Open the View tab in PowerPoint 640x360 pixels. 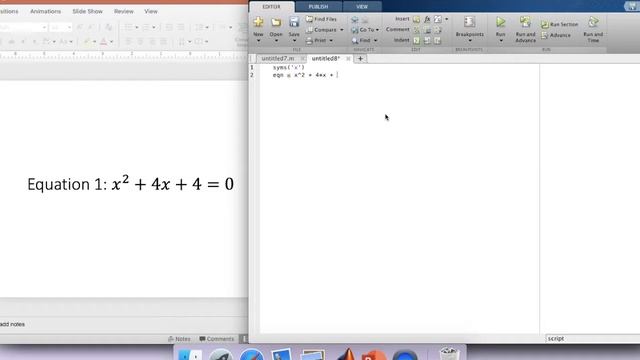(x=151, y=11)
